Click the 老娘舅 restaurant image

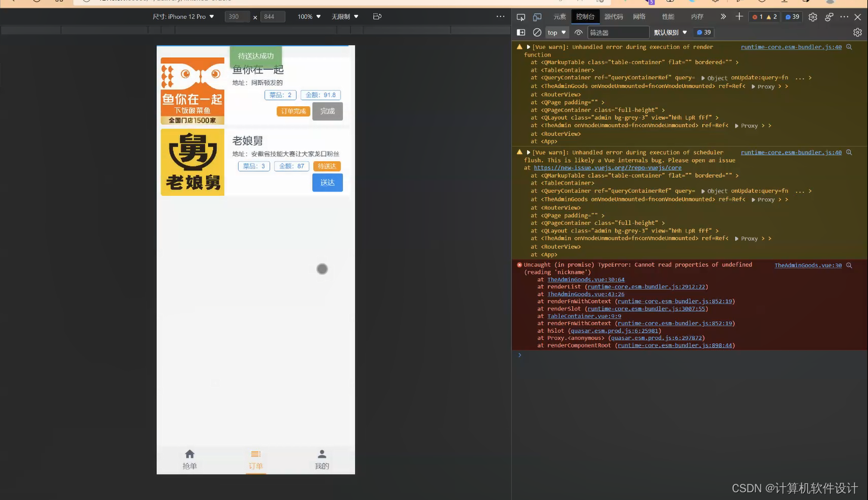coord(193,162)
